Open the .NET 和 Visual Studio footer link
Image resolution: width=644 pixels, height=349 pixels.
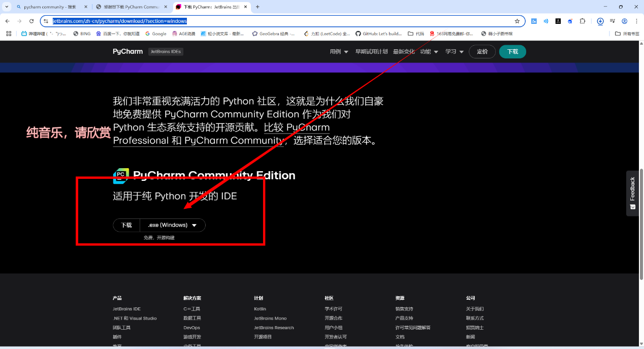tap(135, 319)
